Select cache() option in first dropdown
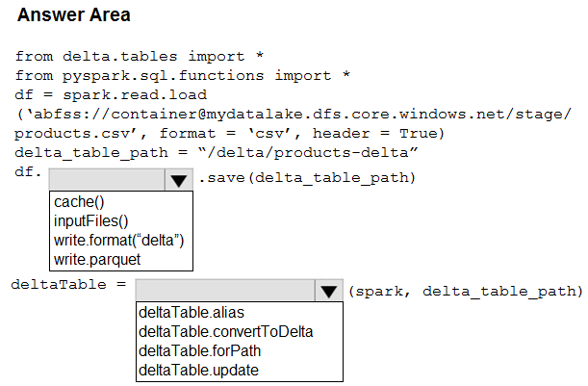 [79, 202]
